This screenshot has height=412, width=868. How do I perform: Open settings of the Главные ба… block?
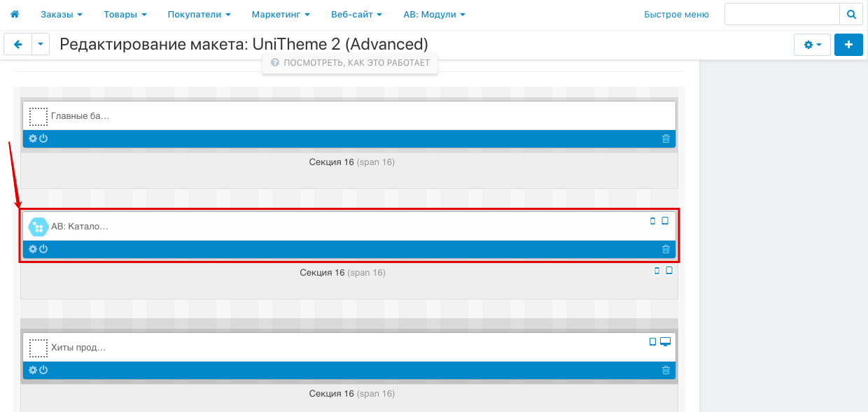(x=32, y=138)
